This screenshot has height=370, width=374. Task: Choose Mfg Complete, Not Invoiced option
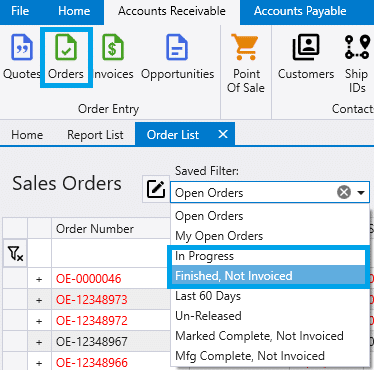[270, 356]
